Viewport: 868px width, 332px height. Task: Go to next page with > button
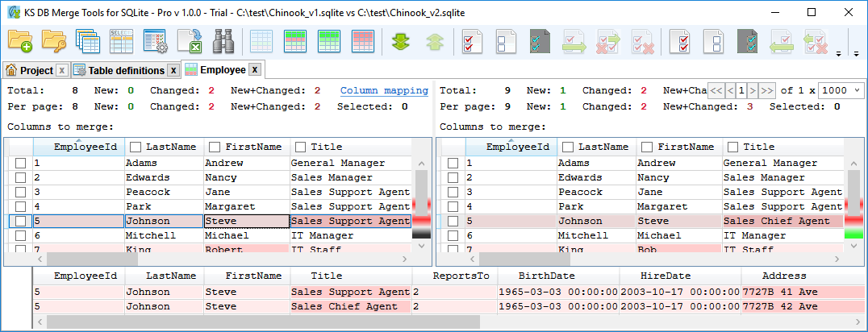[753, 90]
